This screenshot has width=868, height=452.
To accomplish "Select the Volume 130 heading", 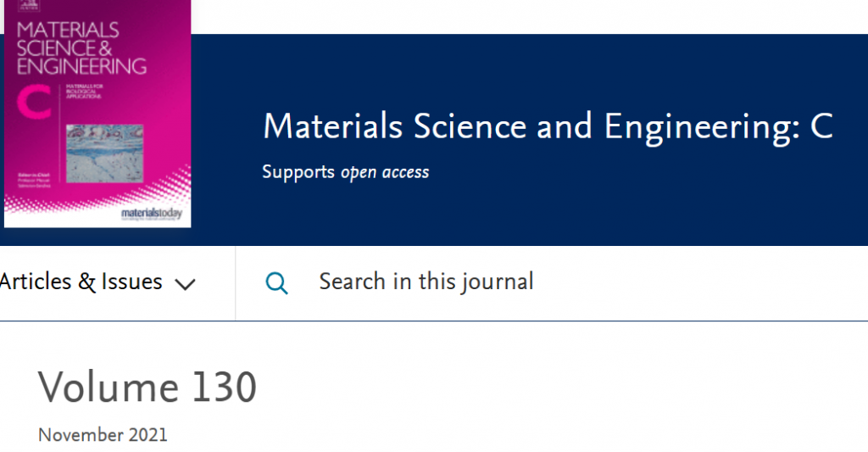I will (147, 388).
